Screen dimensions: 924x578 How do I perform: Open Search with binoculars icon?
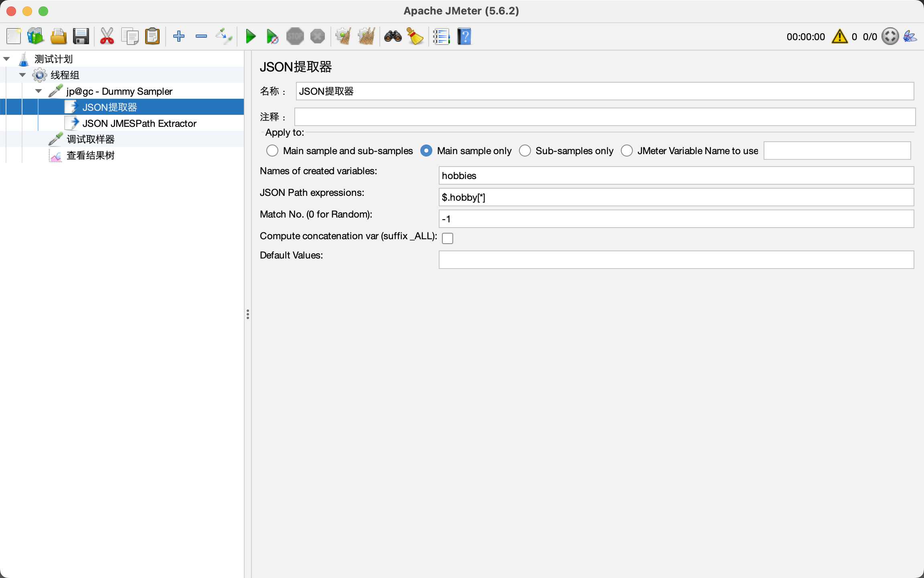tap(393, 37)
